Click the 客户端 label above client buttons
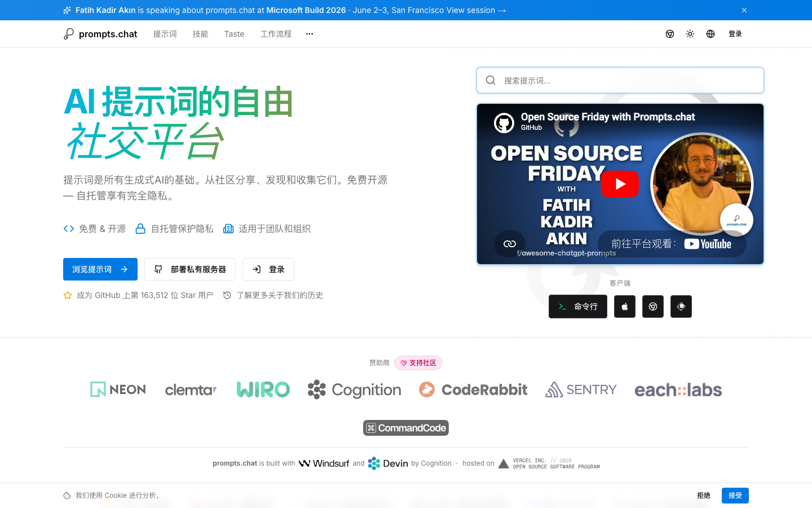This screenshot has width=812, height=508. (x=620, y=283)
